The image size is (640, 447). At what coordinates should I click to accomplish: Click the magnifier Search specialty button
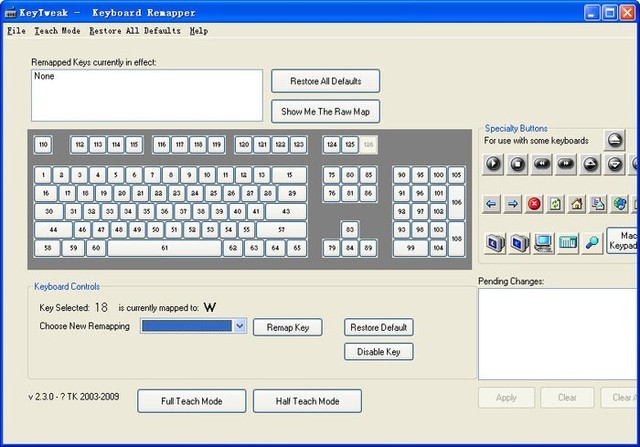point(592,242)
